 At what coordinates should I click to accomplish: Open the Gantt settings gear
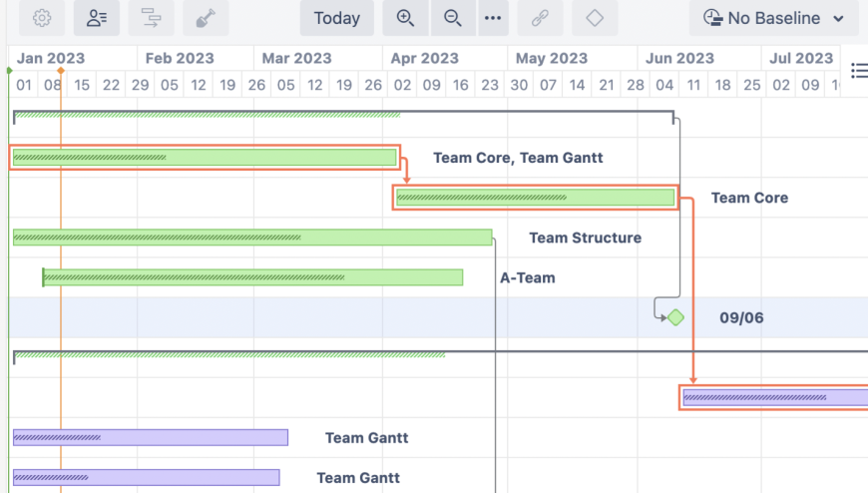tap(42, 18)
